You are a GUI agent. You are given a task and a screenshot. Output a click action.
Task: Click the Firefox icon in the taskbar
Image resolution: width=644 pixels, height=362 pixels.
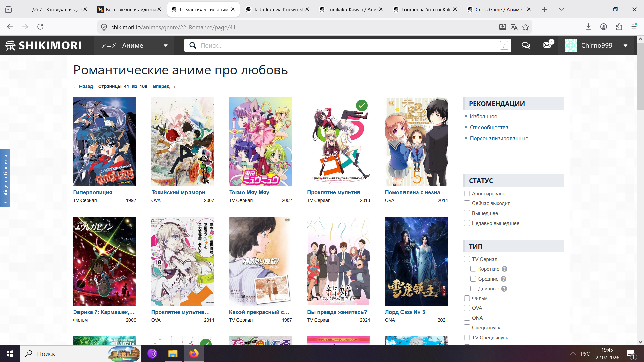coord(194,354)
